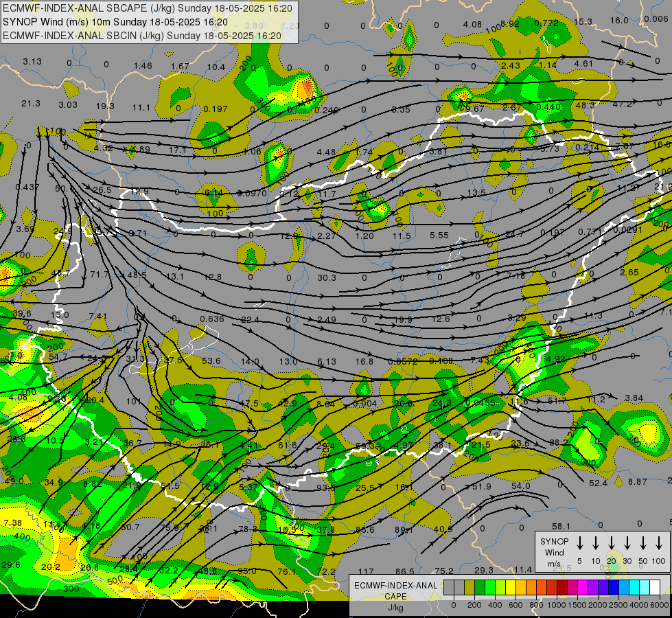
Task: Click the 50 m/s wind arrow in SYNOP legend
Action: coord(643,543)
